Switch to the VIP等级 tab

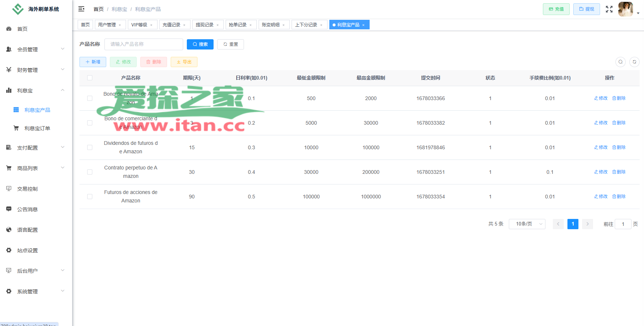coord(143,25)
